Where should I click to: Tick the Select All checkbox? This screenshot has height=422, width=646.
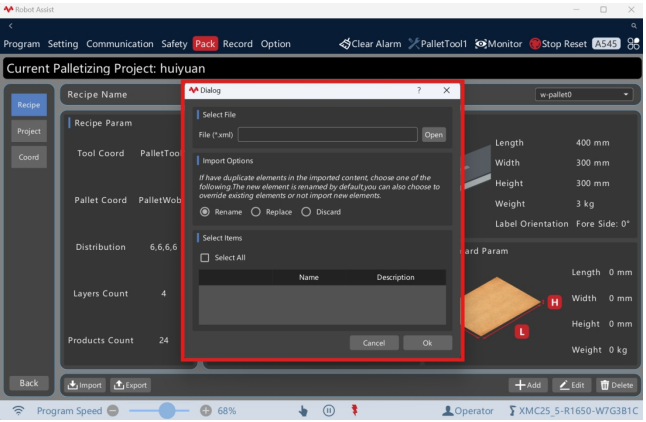pyautogui.click(x=205, y=258)
